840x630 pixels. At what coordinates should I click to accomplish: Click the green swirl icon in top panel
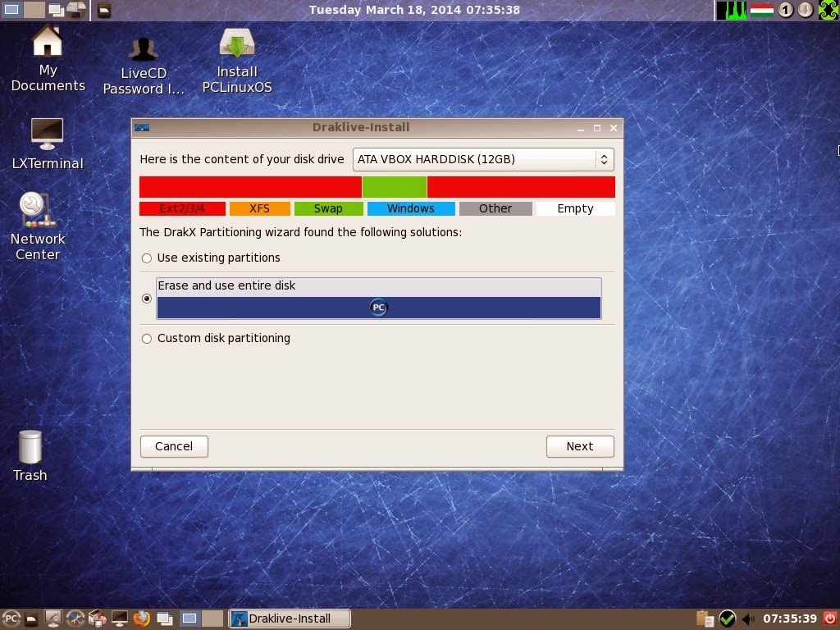[x=829, y=10]
